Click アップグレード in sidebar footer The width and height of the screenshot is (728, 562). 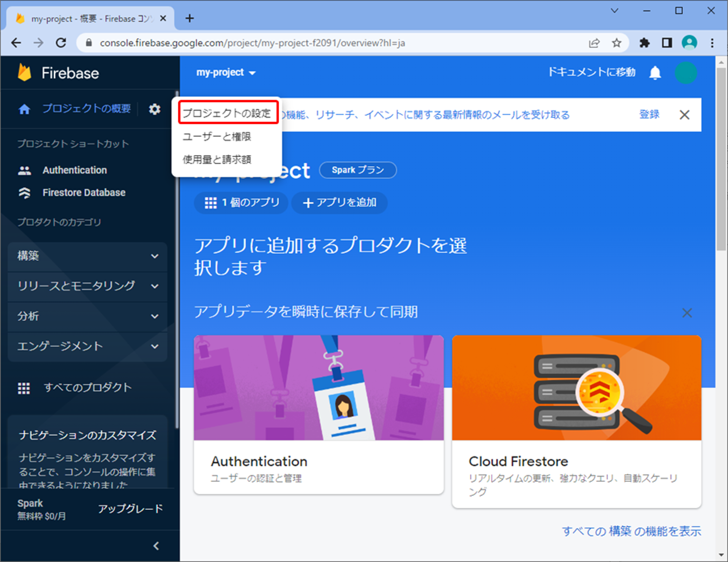coord(130,509)
